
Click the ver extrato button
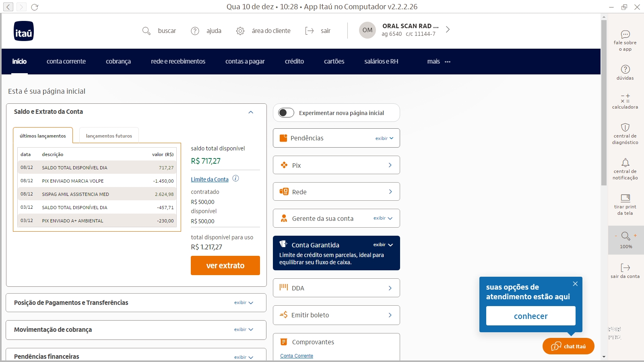coord(225,265)
